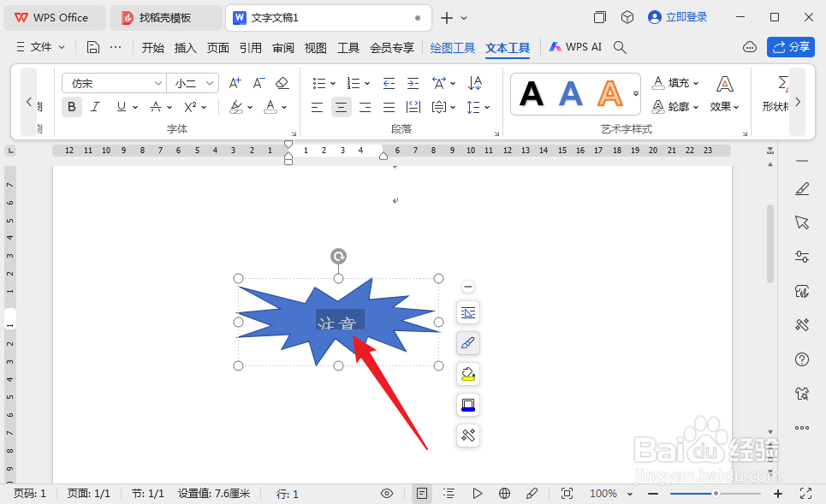
Task: Apply black WordArt style A
Action: click(x=532, y=94)
